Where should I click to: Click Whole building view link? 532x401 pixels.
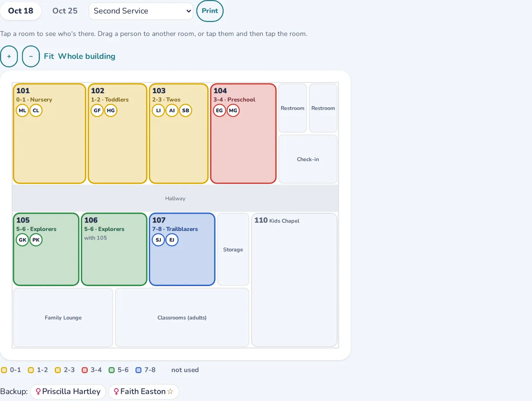[x=87, y=56]
